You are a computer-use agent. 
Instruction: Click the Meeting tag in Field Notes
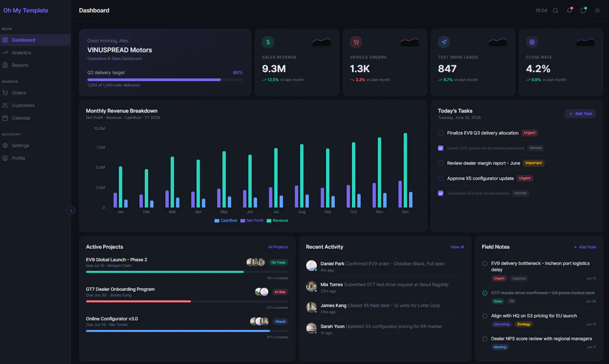pos(500,347)
